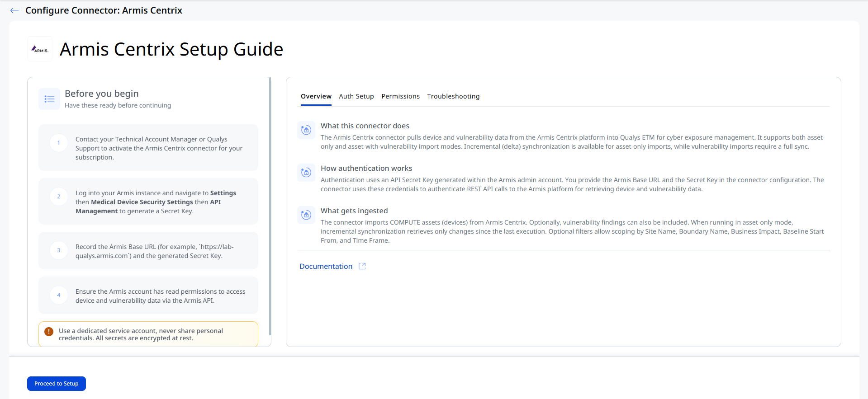Click the Before you begin list icon

click(x=49, y=99)
